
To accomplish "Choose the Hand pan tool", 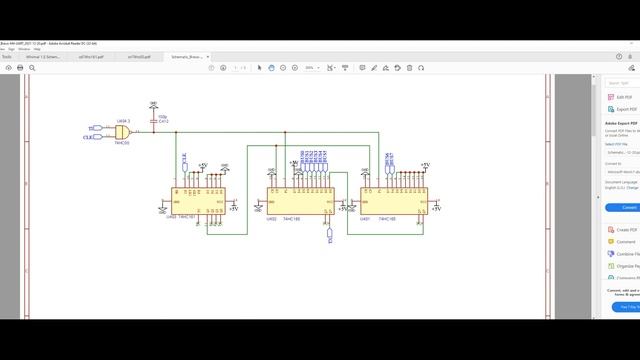I will (271, 68).
